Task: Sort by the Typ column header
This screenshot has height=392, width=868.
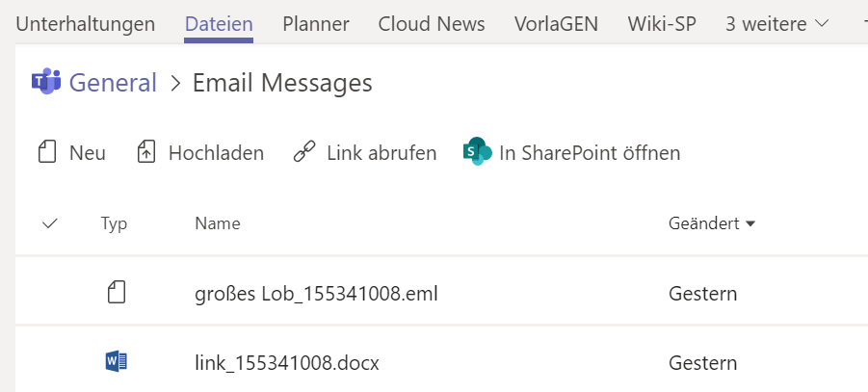Action: (x=114, y=223)
